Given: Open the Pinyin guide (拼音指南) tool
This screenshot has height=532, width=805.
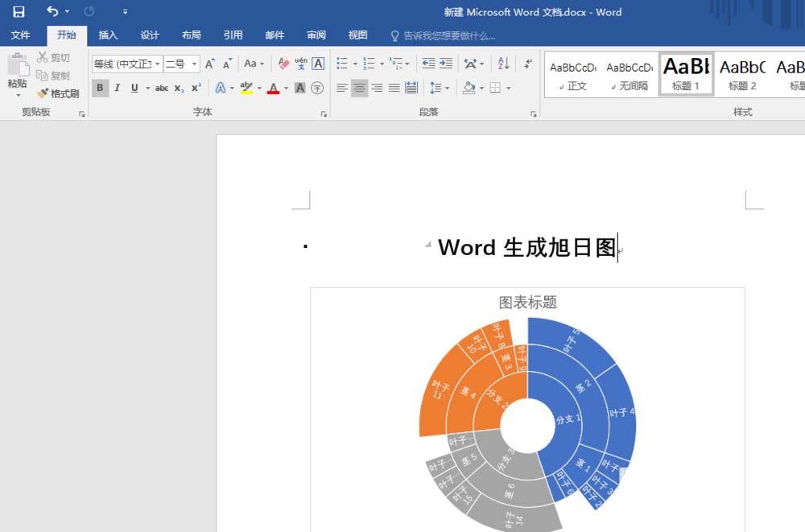Looking at the screenshot, I should (x=301, y=61).
